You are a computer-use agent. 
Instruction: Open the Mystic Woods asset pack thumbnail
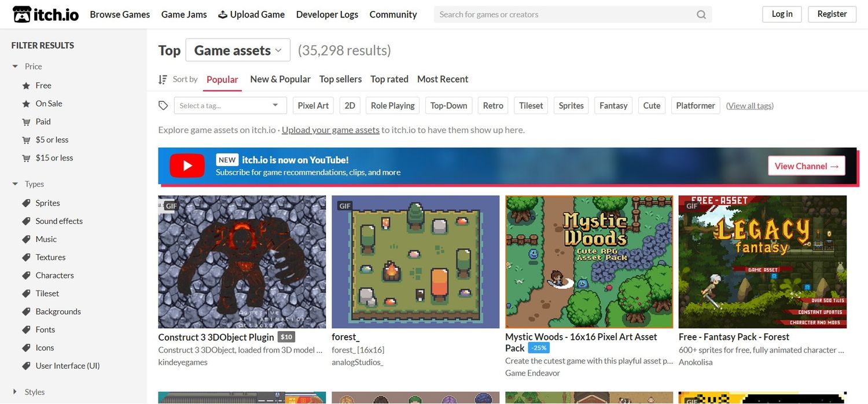click(589, 262)
